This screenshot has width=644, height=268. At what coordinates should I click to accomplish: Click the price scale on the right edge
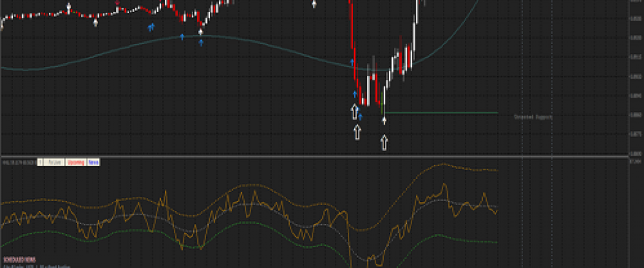tap(636, 80)
